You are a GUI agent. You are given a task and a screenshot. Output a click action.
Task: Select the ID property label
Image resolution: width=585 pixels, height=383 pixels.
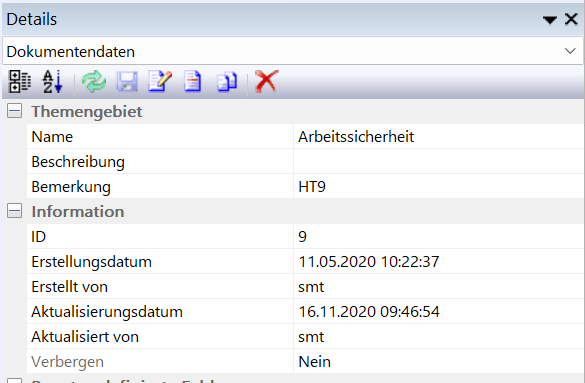pyautogui.click(x=38, y=237)
